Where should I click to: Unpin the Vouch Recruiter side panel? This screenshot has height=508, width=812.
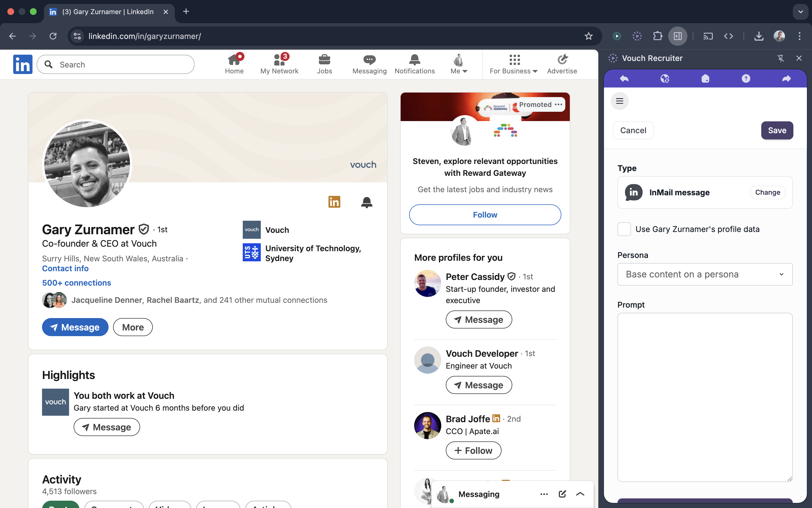[781, 58]
